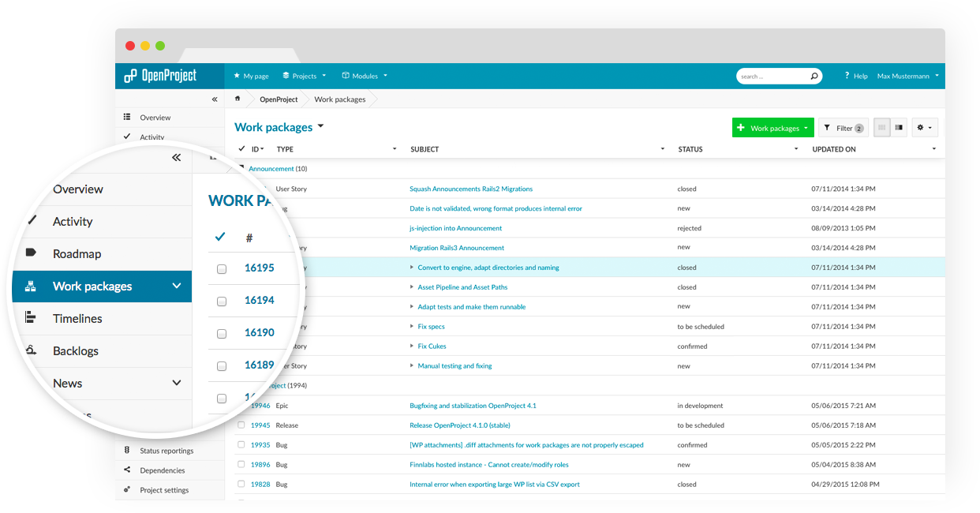The height and width of the screenshot is (513, 980).
Task: Go home via breadcrumb house icon
Action: [238, 99]
